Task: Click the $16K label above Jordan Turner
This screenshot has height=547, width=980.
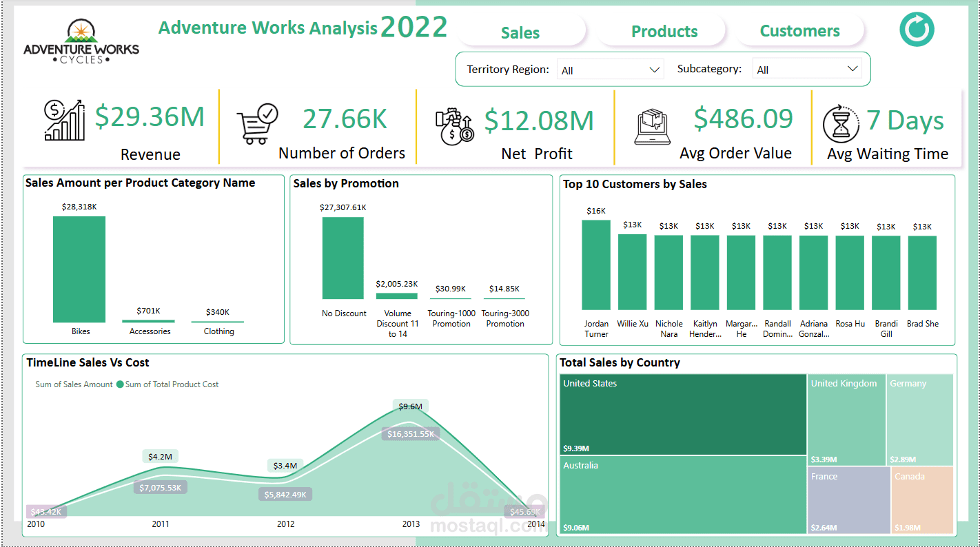Action: (x=596, y=211)
